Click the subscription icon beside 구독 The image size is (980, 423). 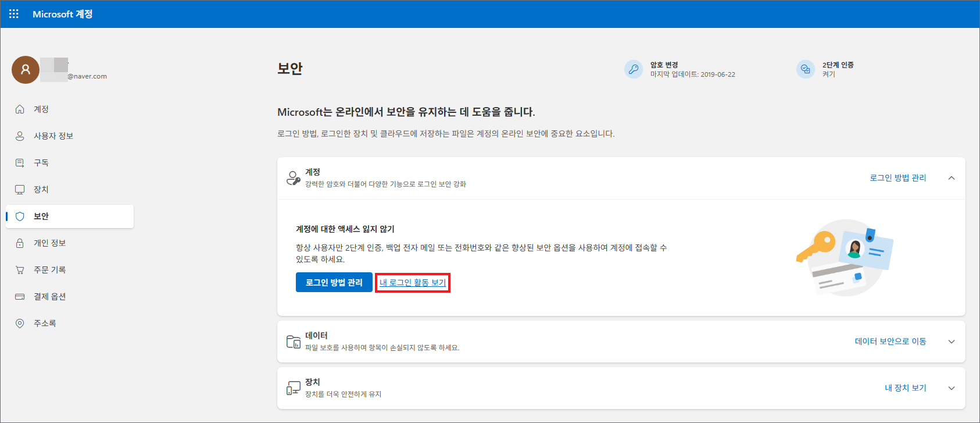(x=20, y=162)
